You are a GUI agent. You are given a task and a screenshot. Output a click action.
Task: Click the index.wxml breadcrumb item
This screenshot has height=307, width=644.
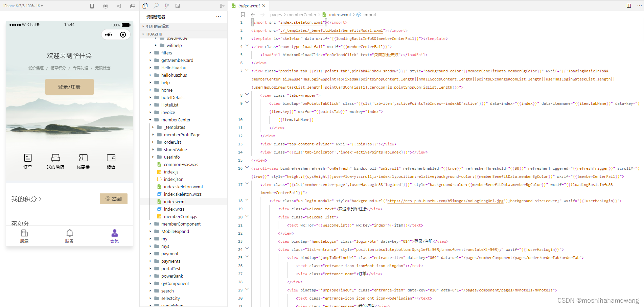coord(340,15)
